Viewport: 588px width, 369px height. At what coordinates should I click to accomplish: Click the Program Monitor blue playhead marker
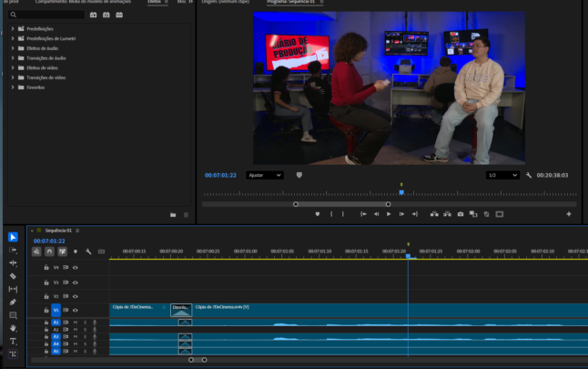(x=401, y=191)
